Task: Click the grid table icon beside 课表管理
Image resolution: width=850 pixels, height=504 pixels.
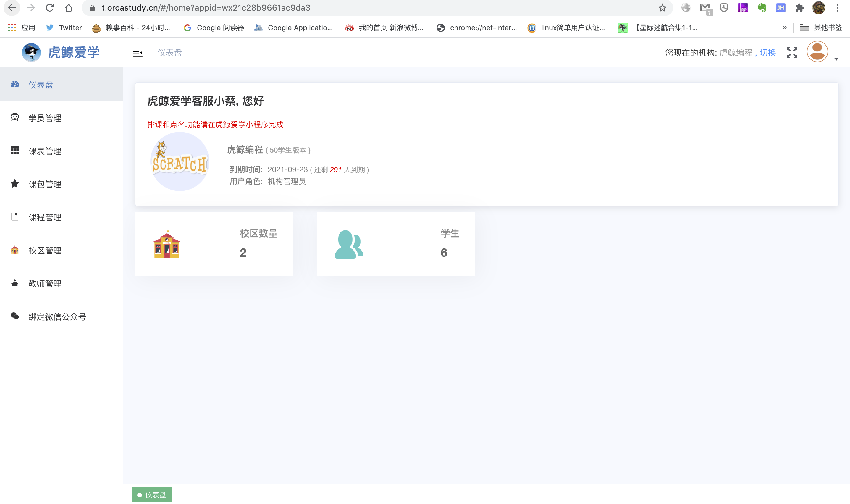Action: (14, 150)
